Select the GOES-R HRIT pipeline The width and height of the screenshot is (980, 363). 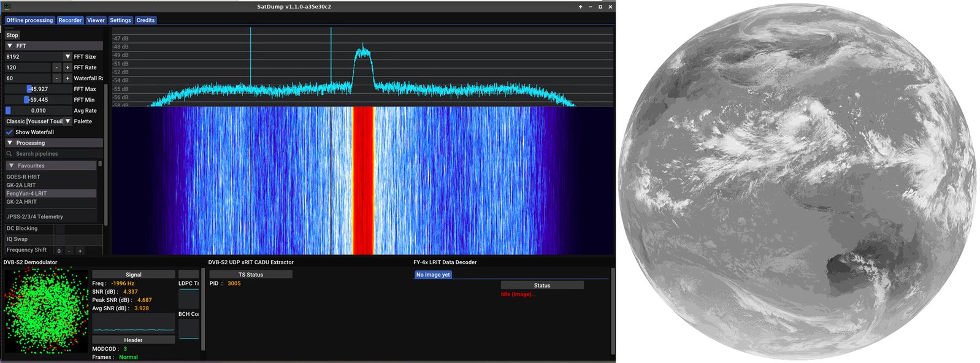(x=23, y=177)
